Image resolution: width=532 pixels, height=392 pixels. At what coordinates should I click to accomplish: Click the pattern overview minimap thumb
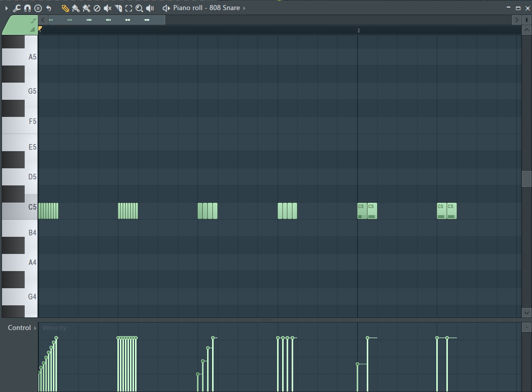click(x=106, y=20)
